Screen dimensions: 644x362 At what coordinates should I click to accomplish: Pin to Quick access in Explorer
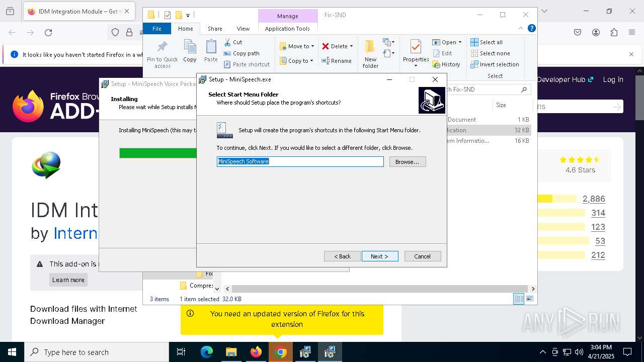pyautogui.click(x=163, y=54)
